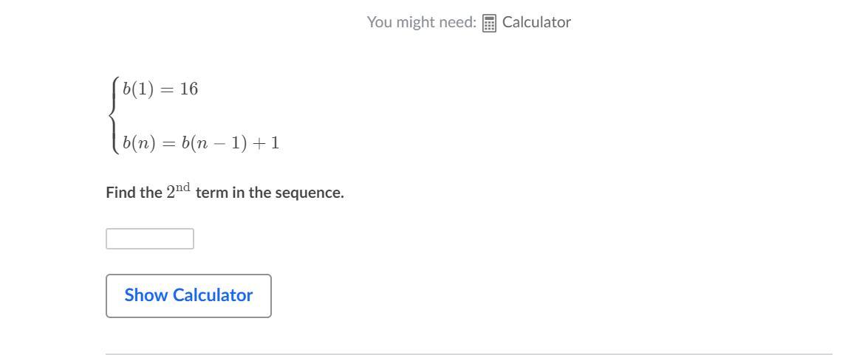This screenshot has width=868, height=355.
Task: Click the large left brace of the system
Action: pos(114,115)
